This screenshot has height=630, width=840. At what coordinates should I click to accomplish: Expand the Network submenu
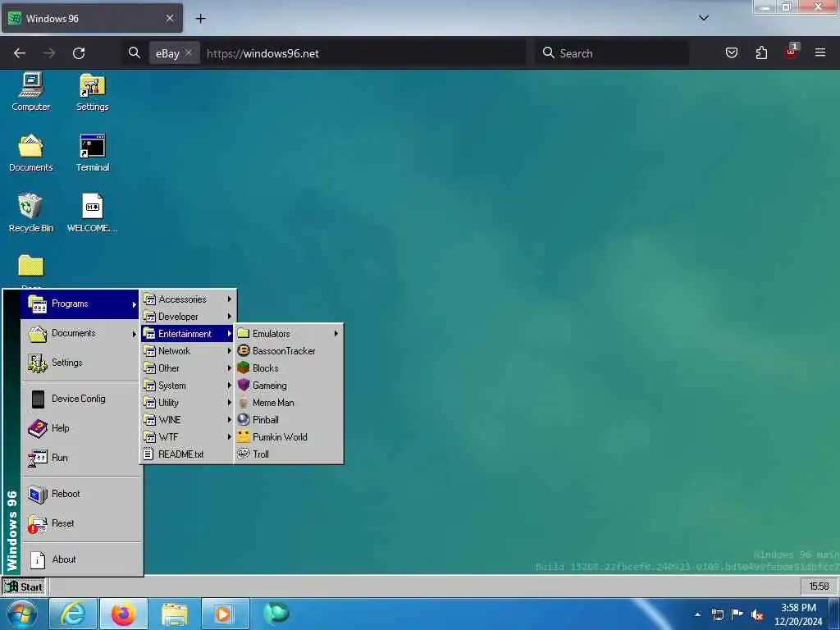click(x=187, y=351)
